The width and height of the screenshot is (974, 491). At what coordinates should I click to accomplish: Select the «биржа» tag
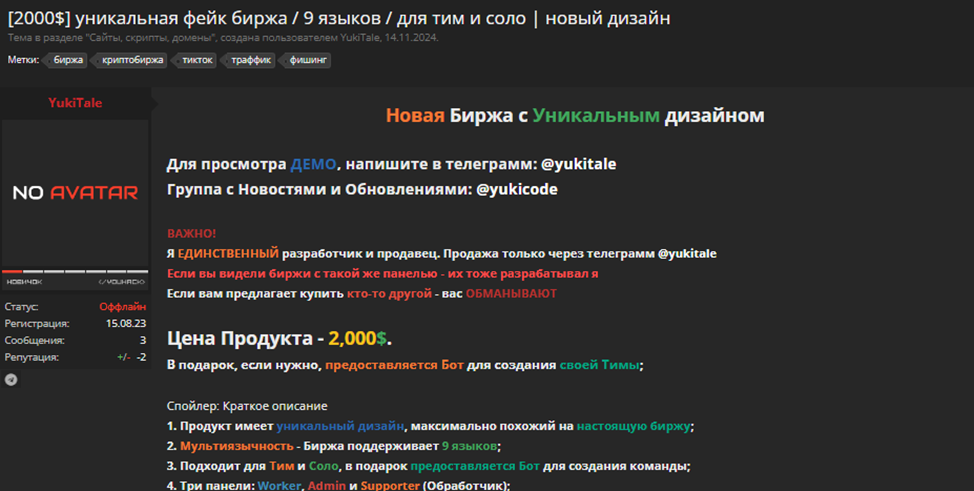66,60
